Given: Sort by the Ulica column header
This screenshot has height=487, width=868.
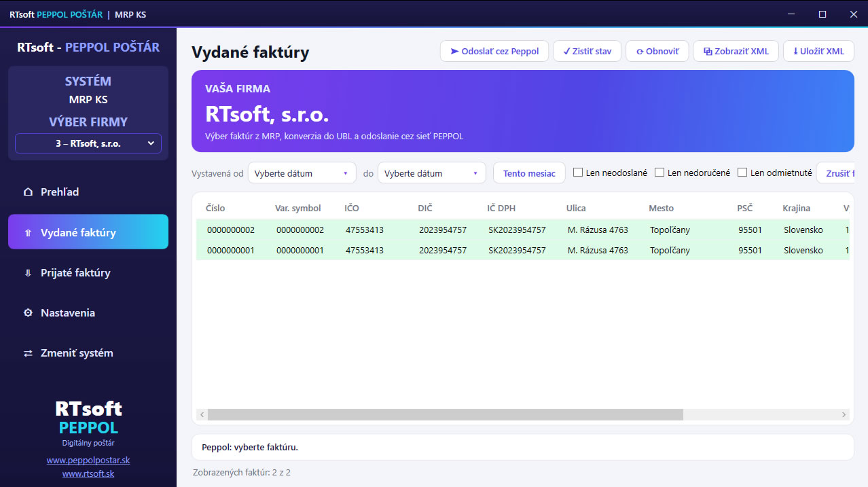Looking at the screenshot, I should pyautogui.click(x=576, y=208).
